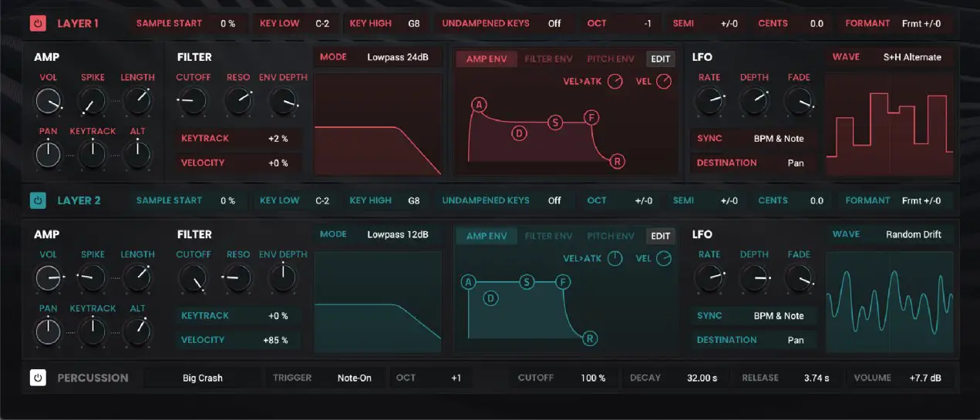Click Layer 1 SPIKE knob
Screen dimensions: 980x420
pyautogui.click(x=93, y=100)
